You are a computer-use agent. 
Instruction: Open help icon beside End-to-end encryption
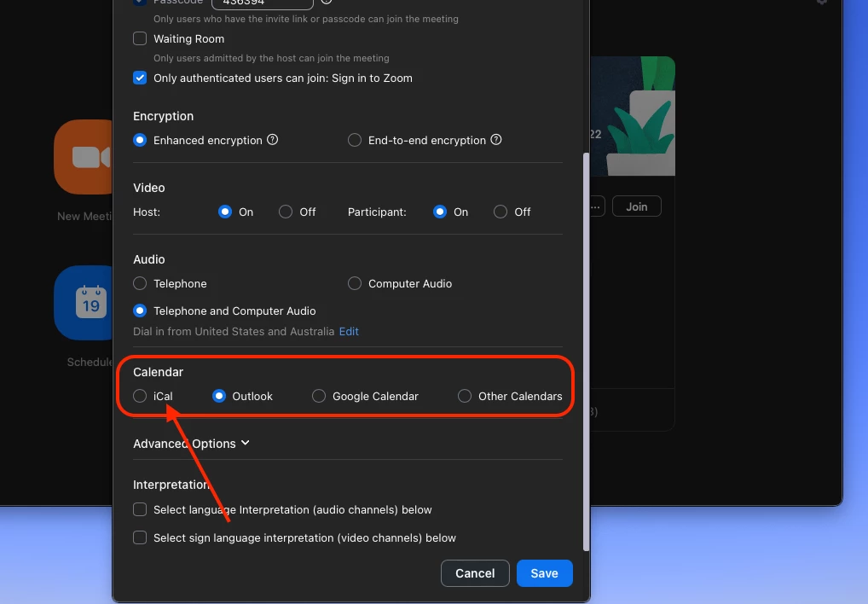(x=496, y=140)
